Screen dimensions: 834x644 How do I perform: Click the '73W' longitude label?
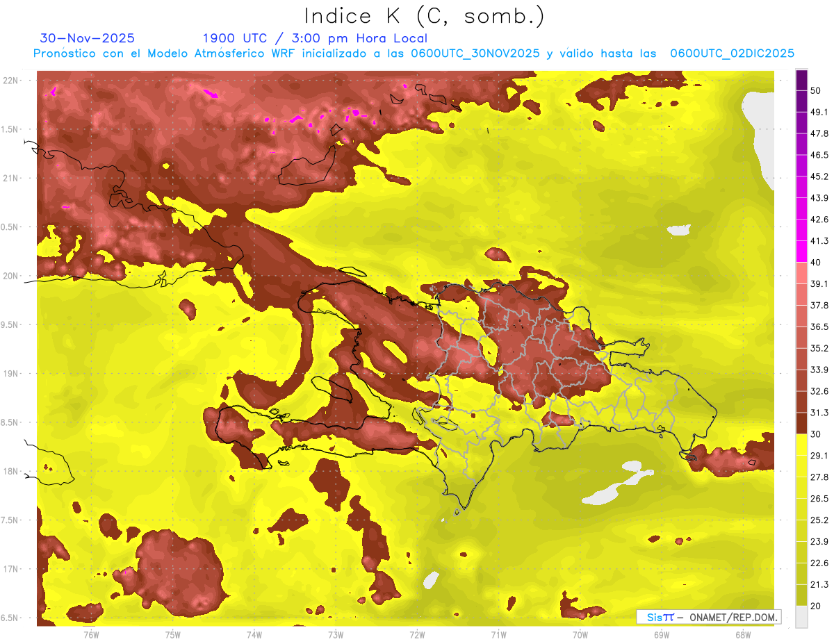336,634
